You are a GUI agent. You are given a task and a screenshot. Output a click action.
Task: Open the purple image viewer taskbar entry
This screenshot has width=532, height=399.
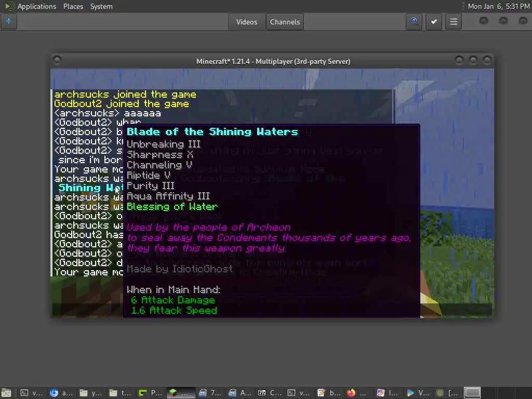click(388, 393)
